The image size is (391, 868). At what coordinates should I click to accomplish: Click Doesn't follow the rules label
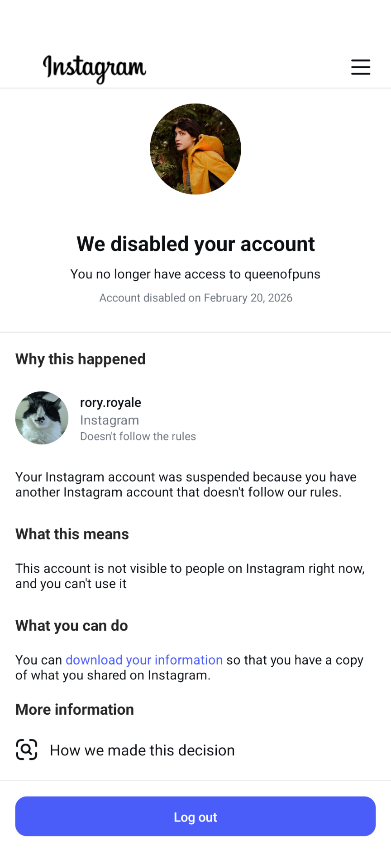(x=138, y=436)
